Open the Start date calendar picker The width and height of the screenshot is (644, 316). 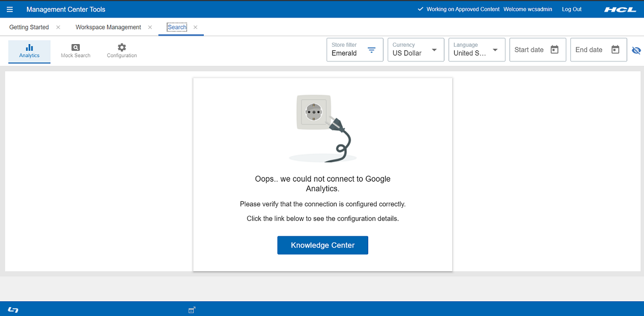pos(555,50)
